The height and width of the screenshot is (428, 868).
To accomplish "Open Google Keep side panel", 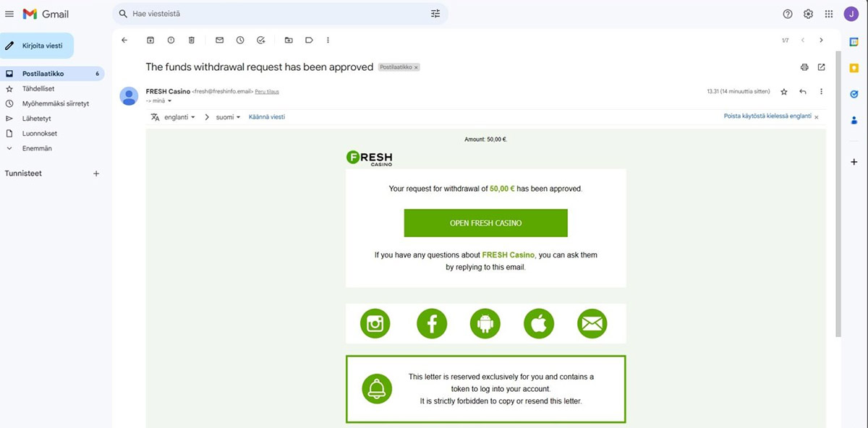I will [x=854, y=68].
